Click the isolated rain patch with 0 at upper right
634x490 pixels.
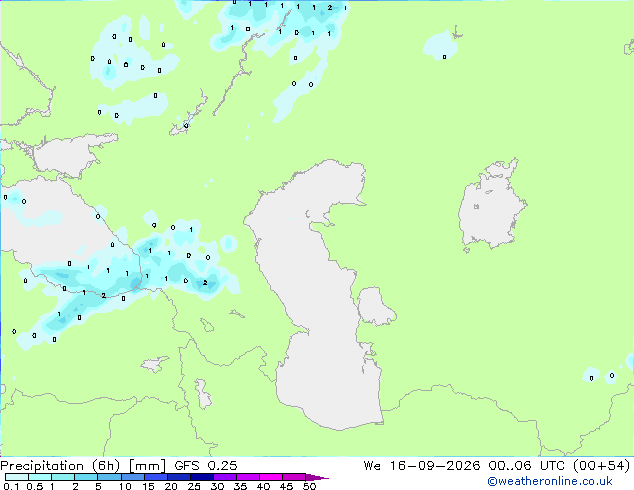click(x=440, y=46)
